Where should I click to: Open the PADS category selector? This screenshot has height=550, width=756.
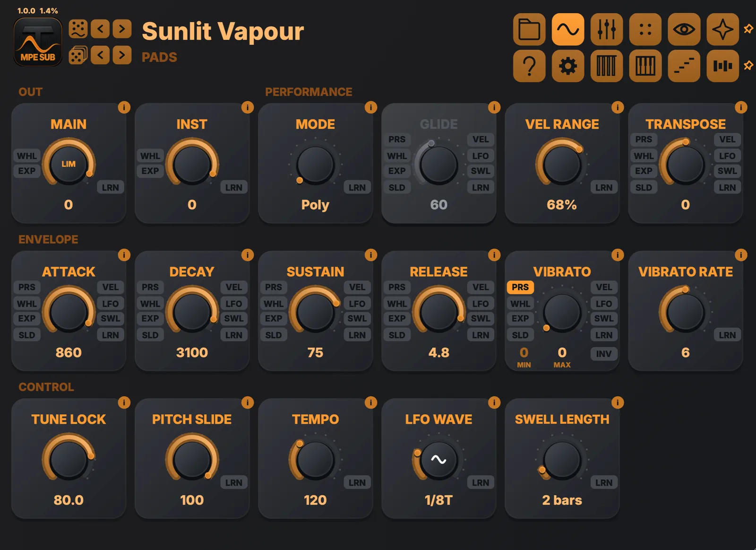pyautogui.click(x=159, y=57)
